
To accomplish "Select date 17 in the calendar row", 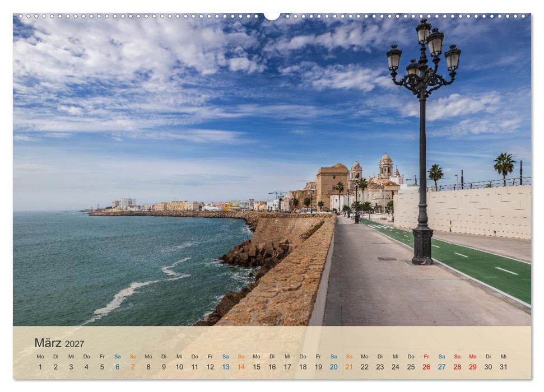I will pyautogui.click(x=287, y=367).
